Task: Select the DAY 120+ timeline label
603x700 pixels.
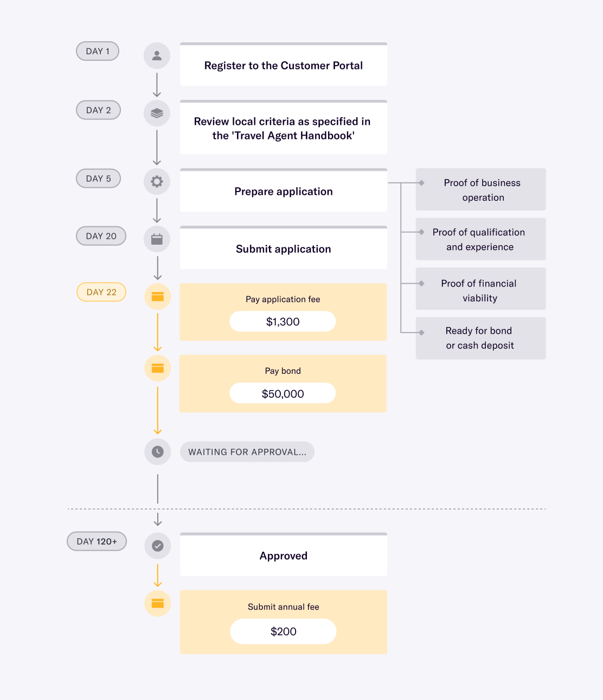Action: pyautogui.click(x=97, y=541)
